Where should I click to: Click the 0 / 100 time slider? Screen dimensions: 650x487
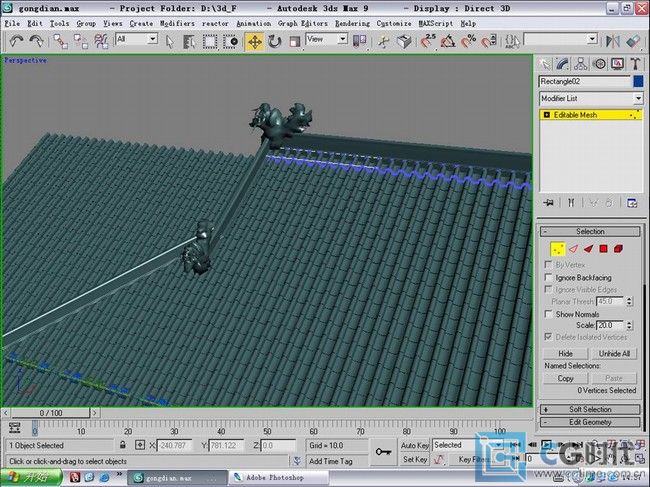click(x=51, y=413)
